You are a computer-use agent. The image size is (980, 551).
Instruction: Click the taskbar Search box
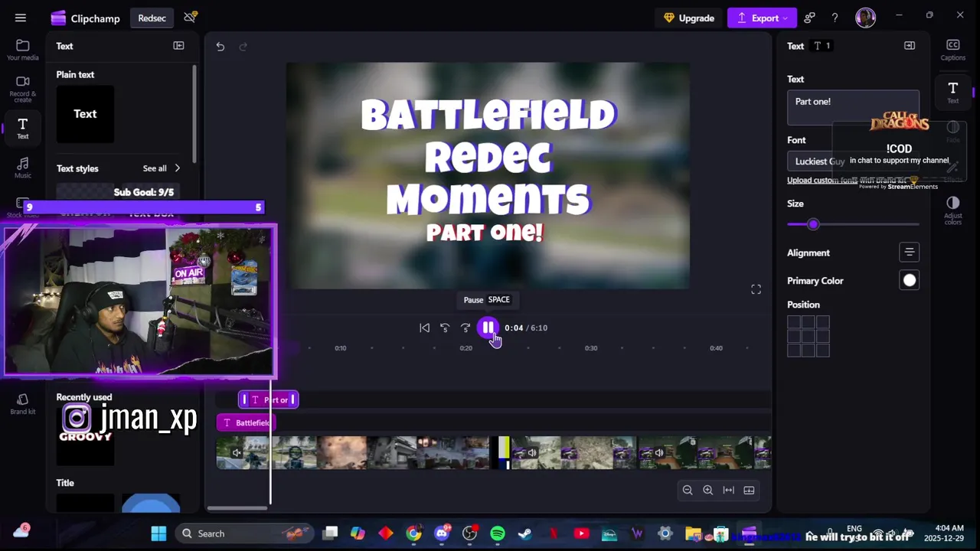(244, 533)
